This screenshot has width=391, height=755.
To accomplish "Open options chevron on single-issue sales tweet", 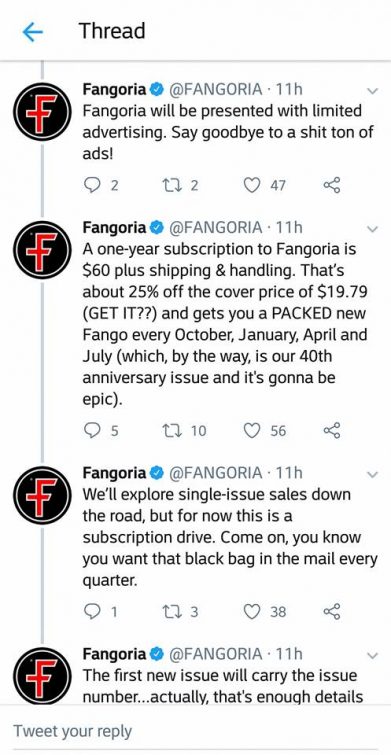I will [x=372, y=475].
